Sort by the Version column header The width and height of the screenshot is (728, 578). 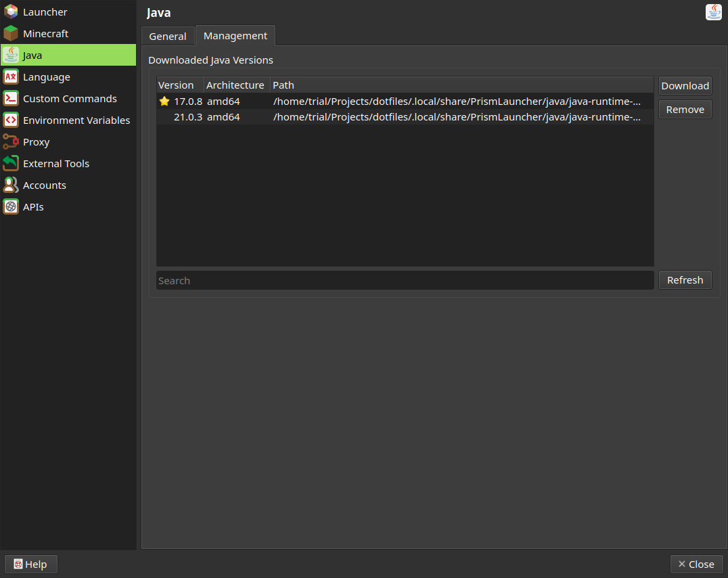tap(181, 85)
